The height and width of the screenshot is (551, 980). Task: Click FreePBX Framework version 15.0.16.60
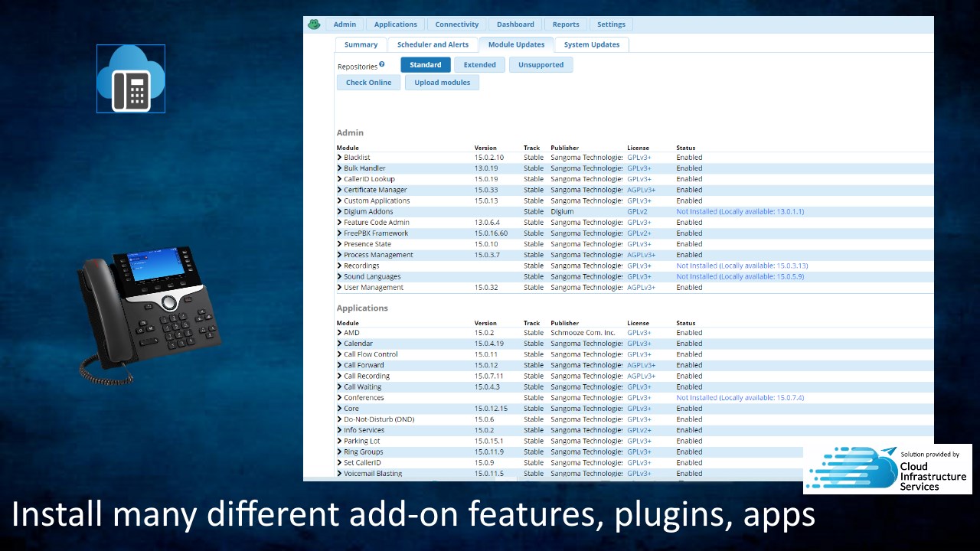coord(491,233)
